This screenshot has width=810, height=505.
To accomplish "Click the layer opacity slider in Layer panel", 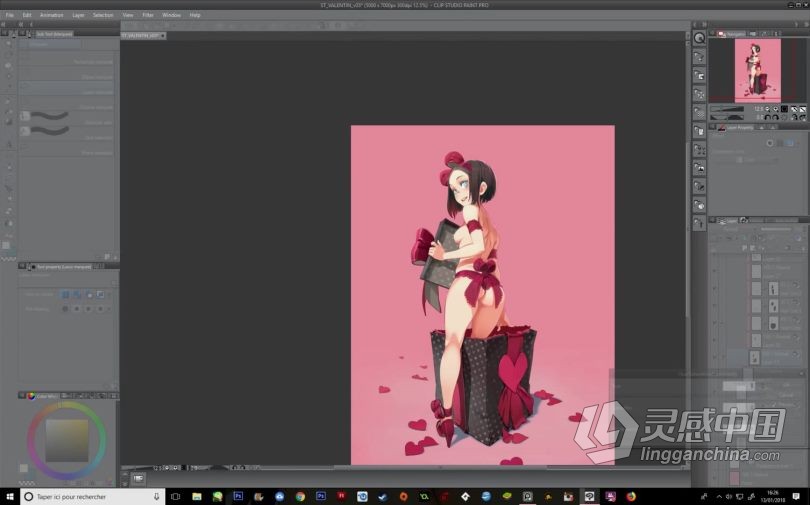I will (776, 230).
